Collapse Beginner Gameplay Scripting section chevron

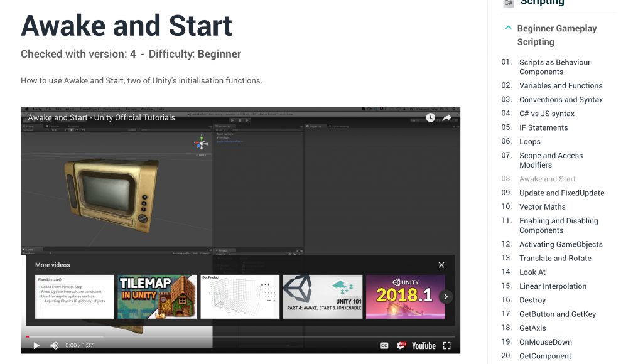(508, 28)
